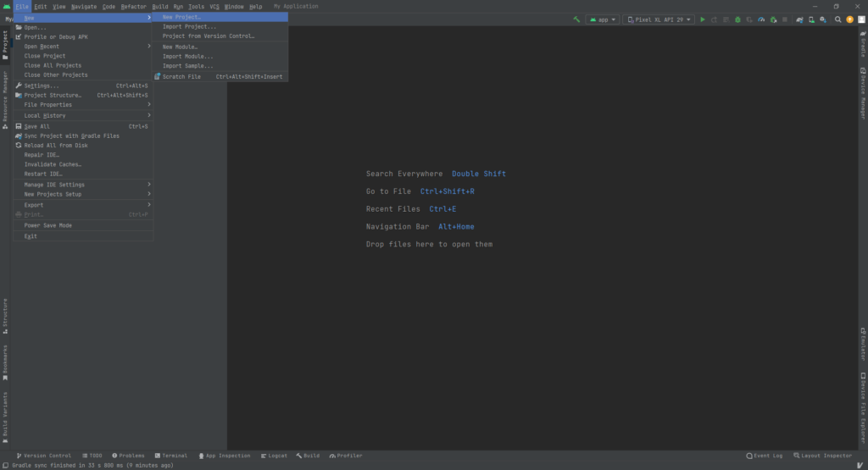Choose Project from Version Control…

(x=220, y=36)
